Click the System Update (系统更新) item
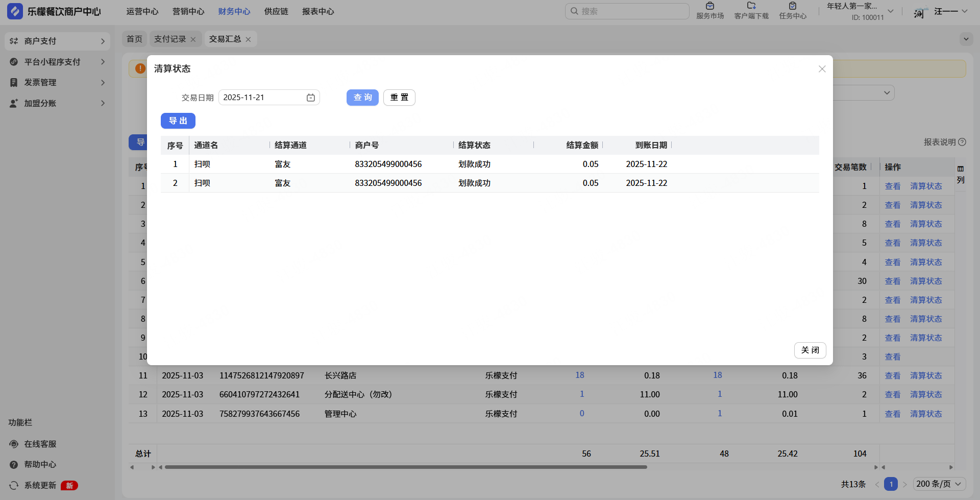Screen dimensions: 980x500 [x=40, y=485]
